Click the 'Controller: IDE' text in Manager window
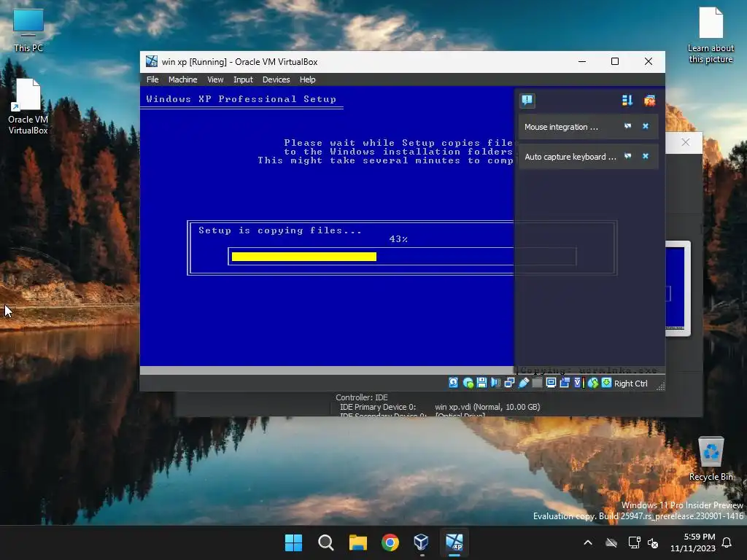747x560 pixels. pos(362,397)
